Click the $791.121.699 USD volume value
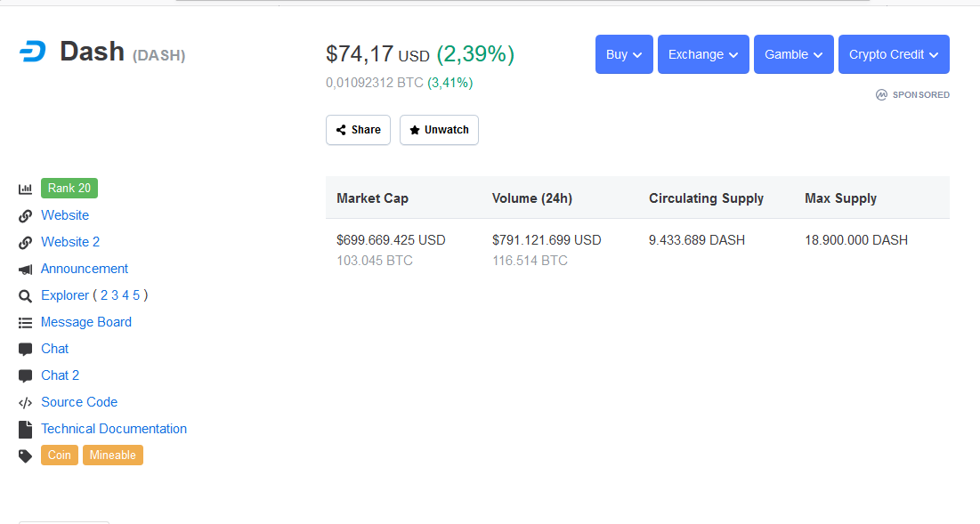The width and height of the screenshot is (980, 524). tap(547, 240)
